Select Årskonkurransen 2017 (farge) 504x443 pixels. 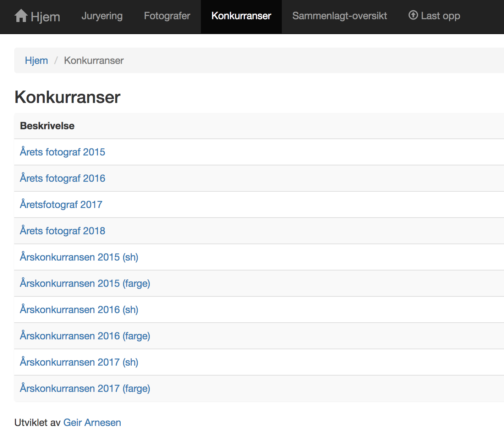point(85,388)
